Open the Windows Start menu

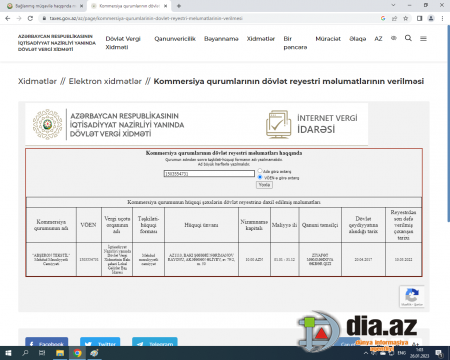[8, 353]
